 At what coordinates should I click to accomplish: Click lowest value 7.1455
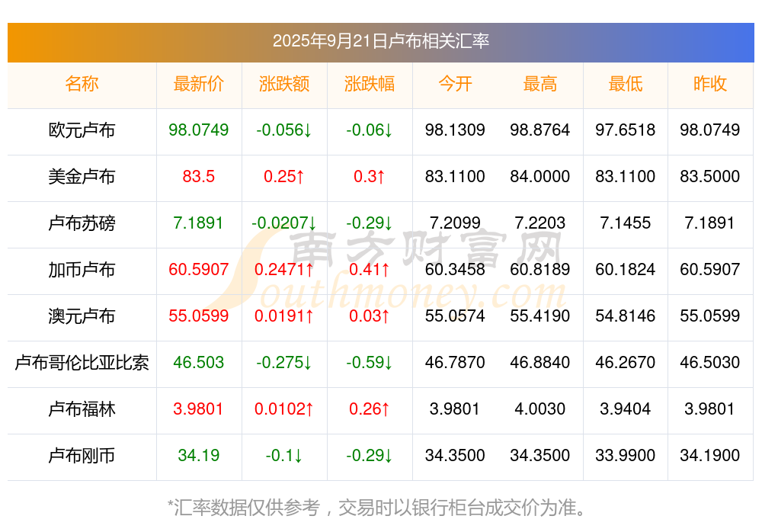[626, 223]
